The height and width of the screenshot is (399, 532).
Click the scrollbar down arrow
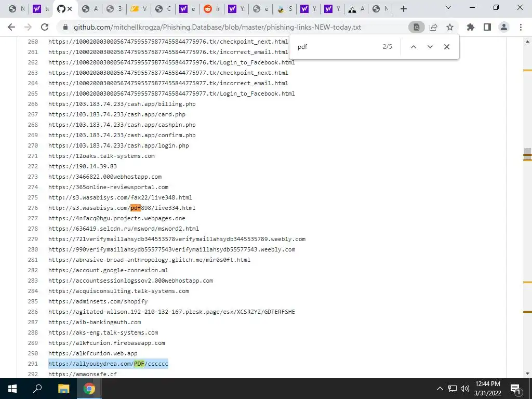point(527,374)
